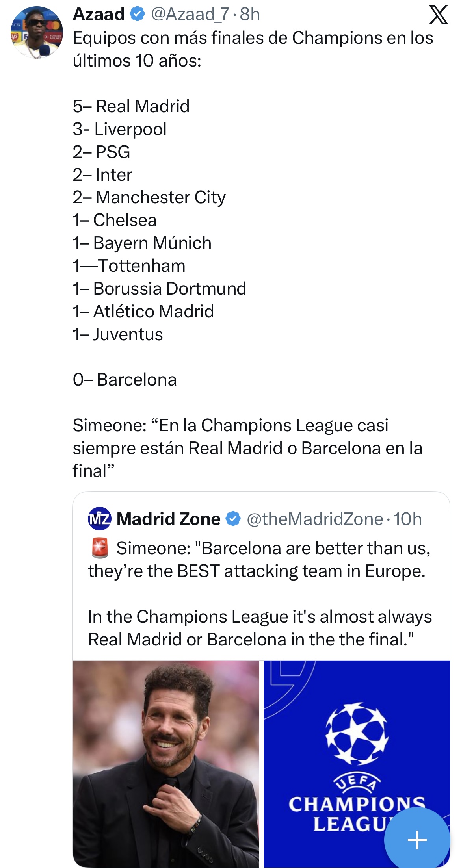The image size is (461, 868).
Task: Tap the Spanish Simeone quote text
Action: pyautogui.click(x=247, y=448)
